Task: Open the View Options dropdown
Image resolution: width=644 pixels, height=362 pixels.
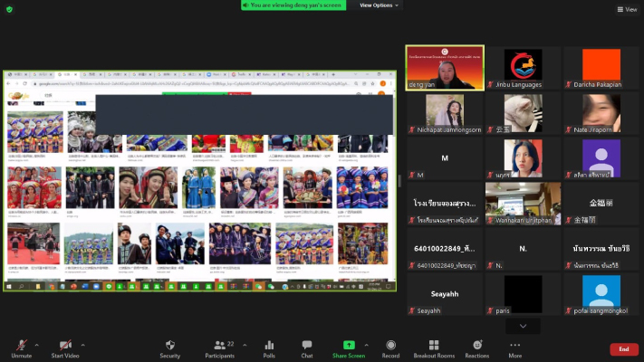Action: (x=380, y=5)
